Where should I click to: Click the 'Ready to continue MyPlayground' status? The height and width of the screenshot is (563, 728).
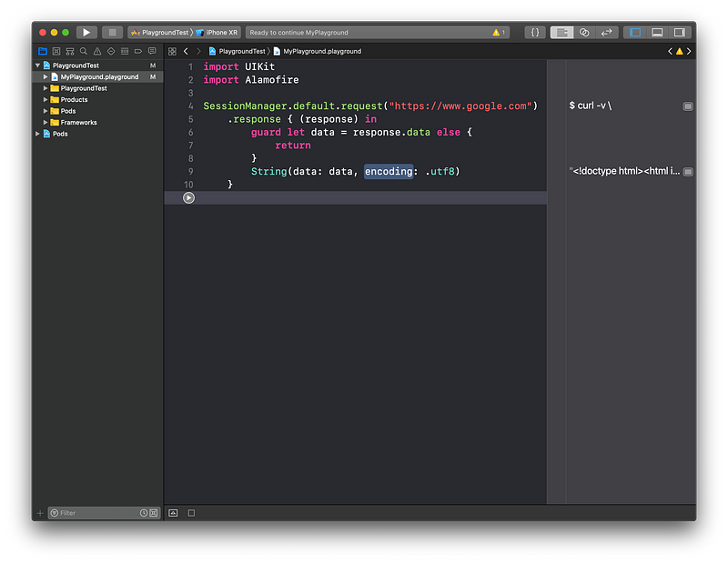coord(299,33)
